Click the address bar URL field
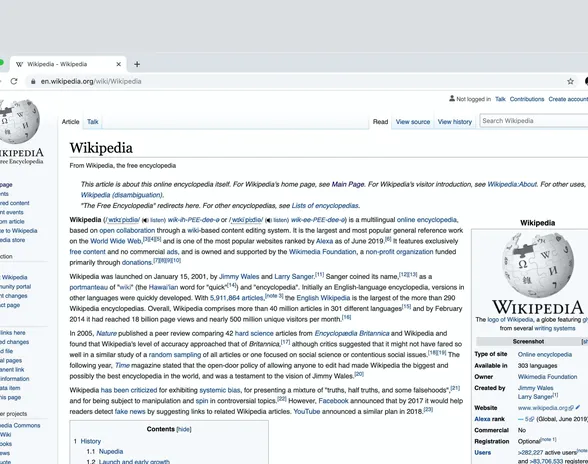 click(296, 81)
